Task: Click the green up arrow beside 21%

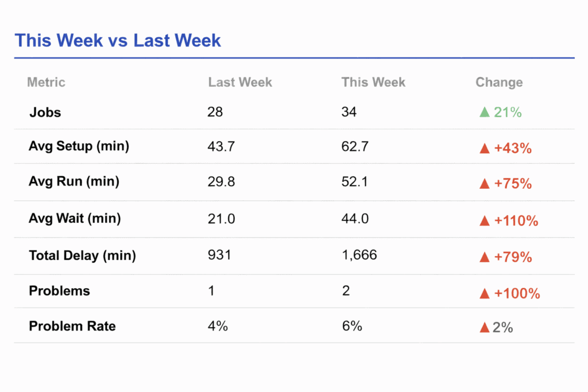Action: point(485,112)
